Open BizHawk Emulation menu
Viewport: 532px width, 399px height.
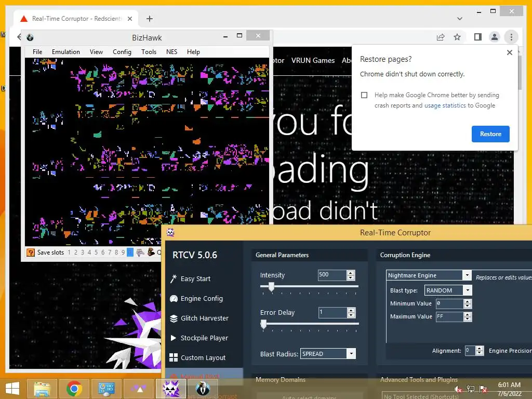tap(66, 52)
